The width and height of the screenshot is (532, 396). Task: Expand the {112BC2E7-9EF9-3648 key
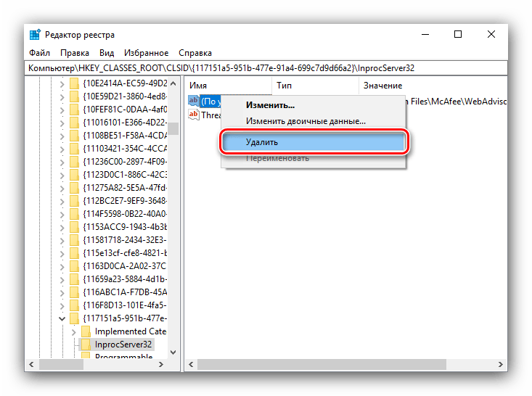(x=62, y=202)
